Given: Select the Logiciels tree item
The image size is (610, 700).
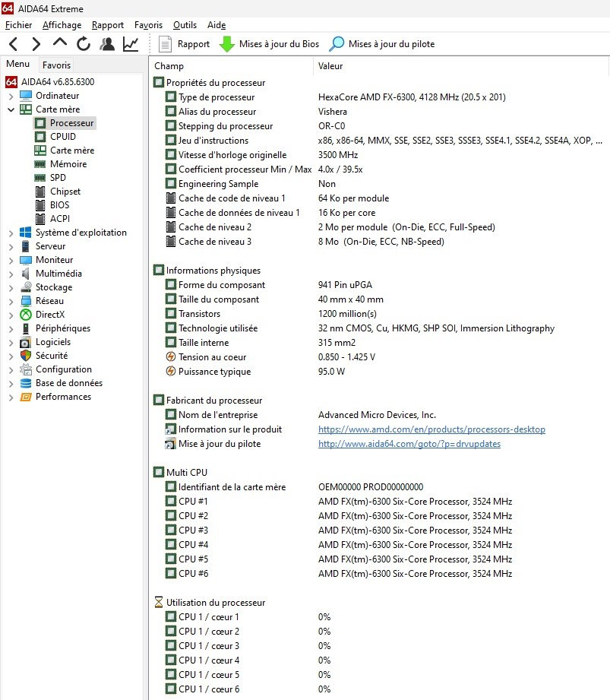Looking at the screenshot, I should click(x=53, y=342).
